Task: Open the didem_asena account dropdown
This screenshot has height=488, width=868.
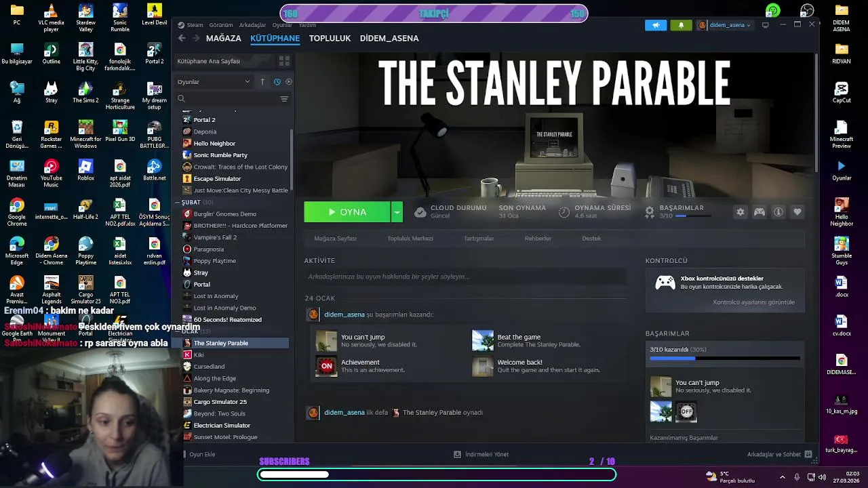Action: 725,25
